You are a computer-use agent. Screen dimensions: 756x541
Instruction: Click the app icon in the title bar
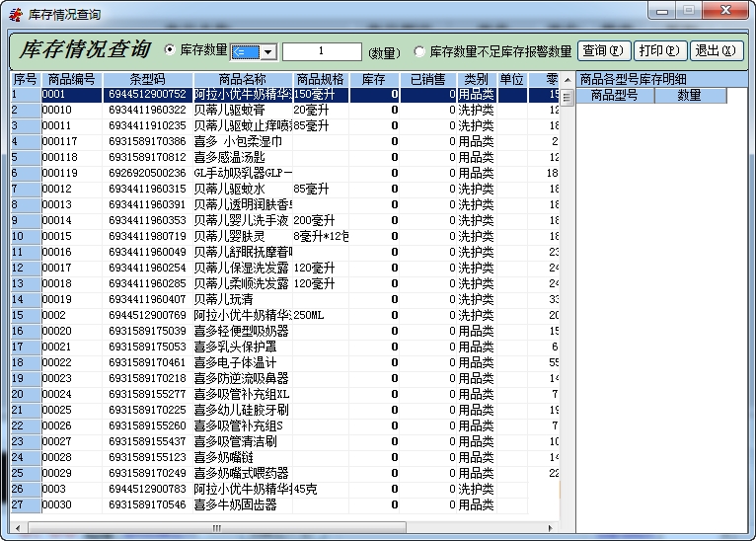pyautogui.click(x=15, y=14)
